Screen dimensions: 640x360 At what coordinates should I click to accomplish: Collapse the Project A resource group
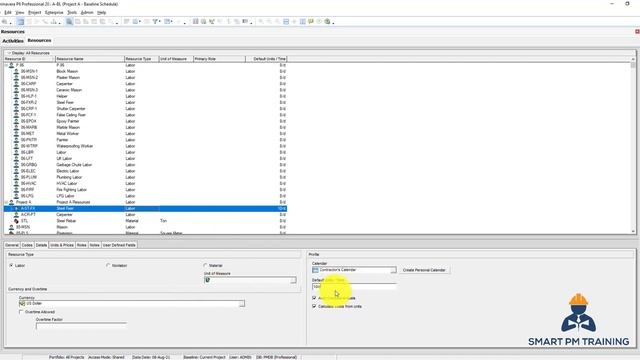(6, 202)
